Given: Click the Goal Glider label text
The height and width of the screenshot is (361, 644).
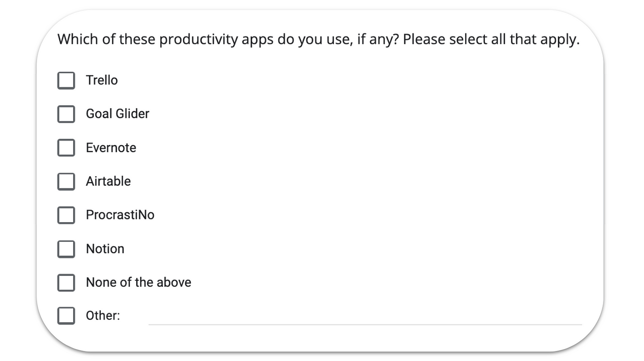Looking at the screenshot, I should point(117,114).
